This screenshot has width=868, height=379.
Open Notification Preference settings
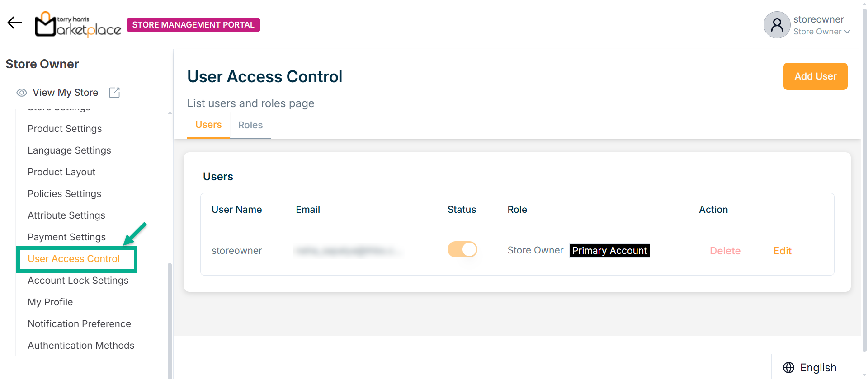coord(79,324)
